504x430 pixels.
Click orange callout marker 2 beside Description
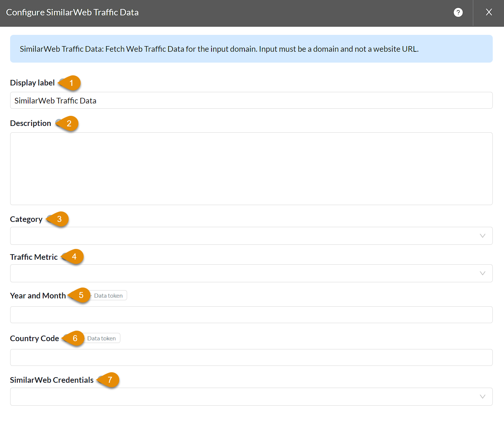pyautogui.click(x=69, y=123)
